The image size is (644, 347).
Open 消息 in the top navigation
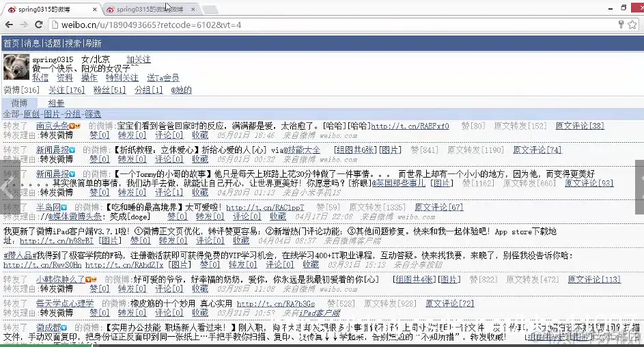coord(32,43)
